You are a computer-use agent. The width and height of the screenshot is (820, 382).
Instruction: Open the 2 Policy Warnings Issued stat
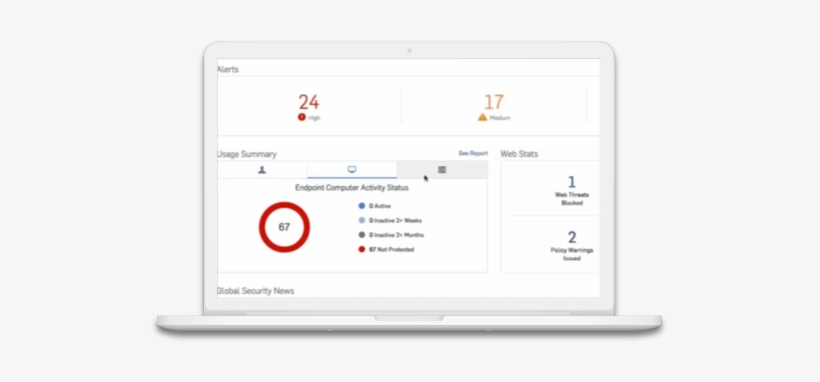tap(572, 245)
